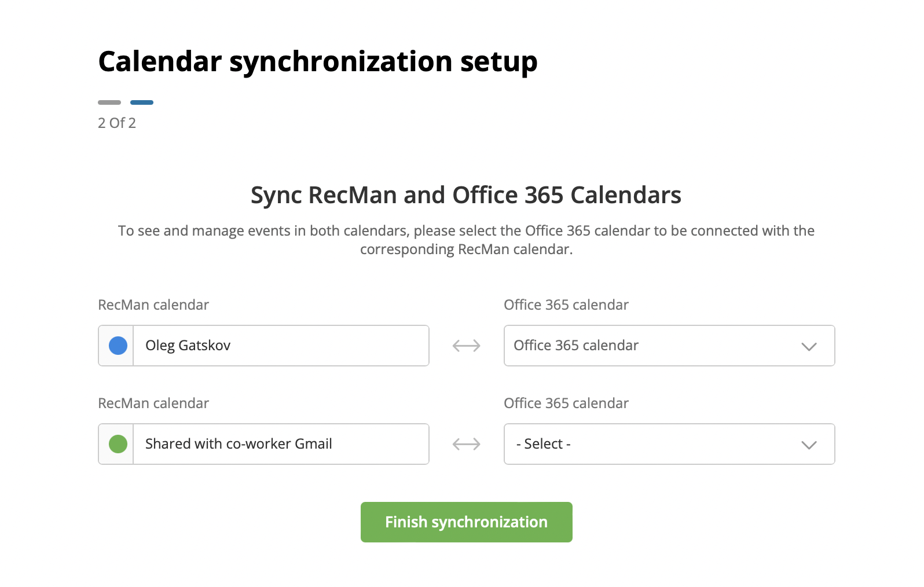
Task: Expand chevron on first Office 365 calendar dropdown
Action: pos(809,346)
